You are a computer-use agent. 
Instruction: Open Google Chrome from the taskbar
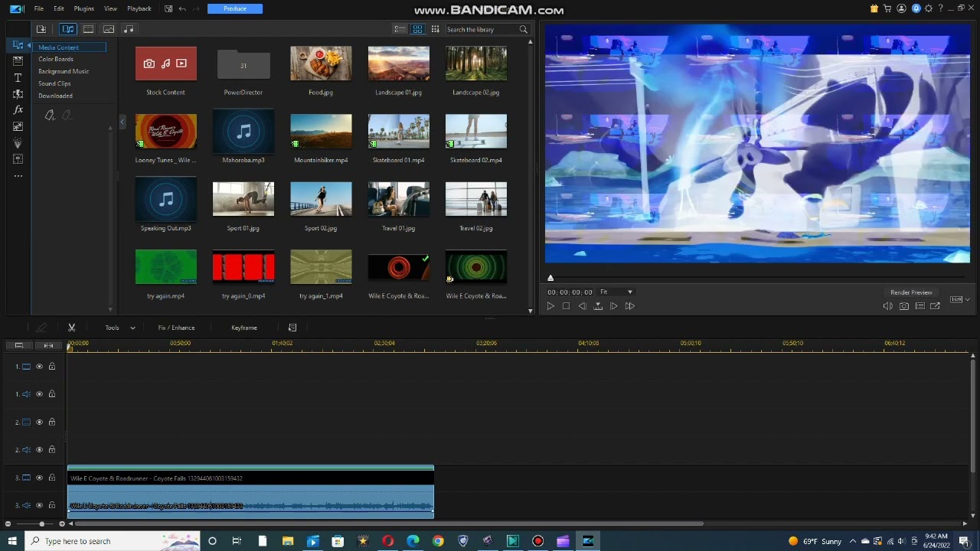coord(438,541)
